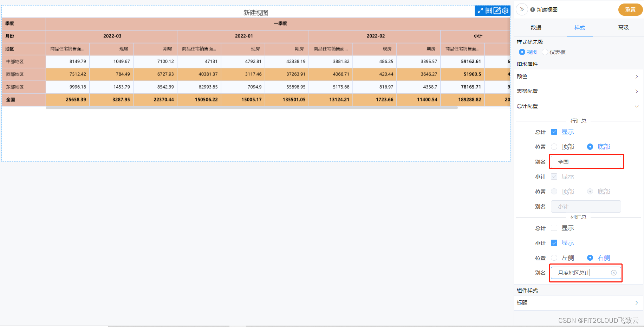
Task: Click the 2022-01 month header
Action: pyautogui.click(x=243, y=36)
